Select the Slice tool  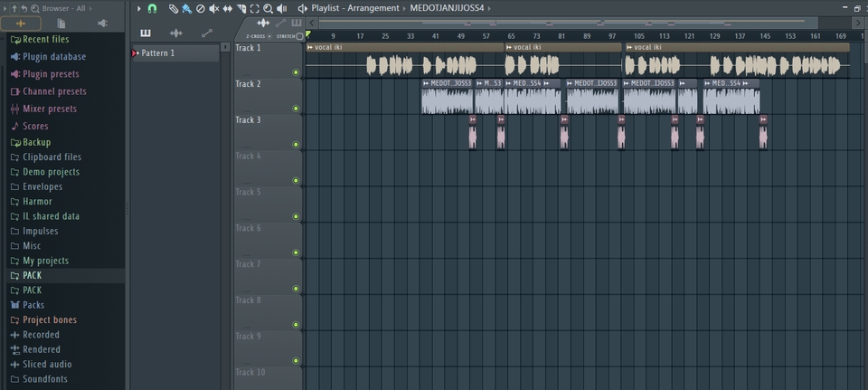(241, 8)
